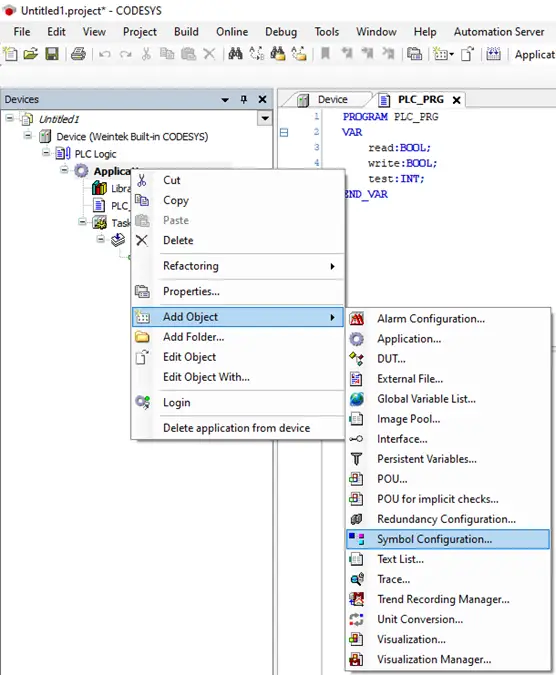The height and width of the screenshot is (675, 556).
Task: Collapse the PLC Logic tree node
Action: click(x=46, y=152)
